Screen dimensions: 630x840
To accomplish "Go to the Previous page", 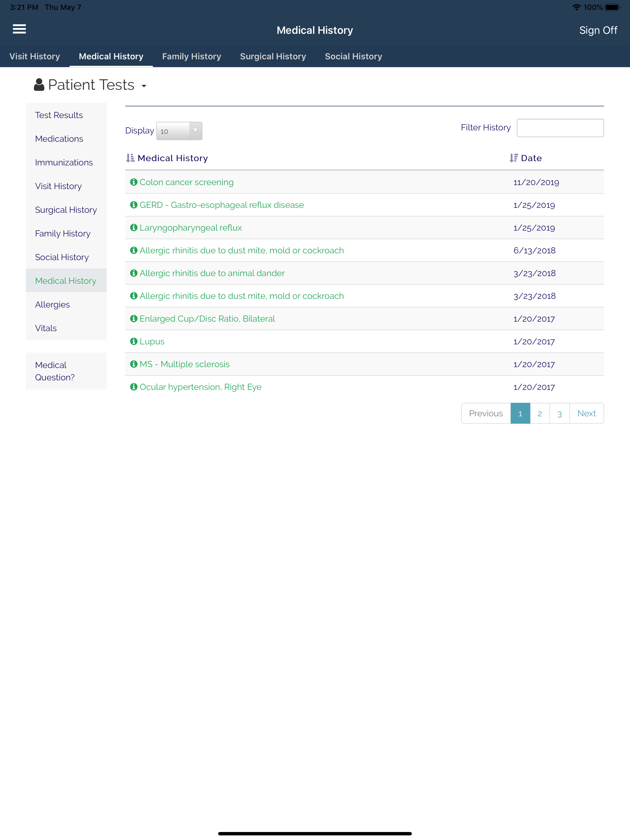I will point(486,414).
